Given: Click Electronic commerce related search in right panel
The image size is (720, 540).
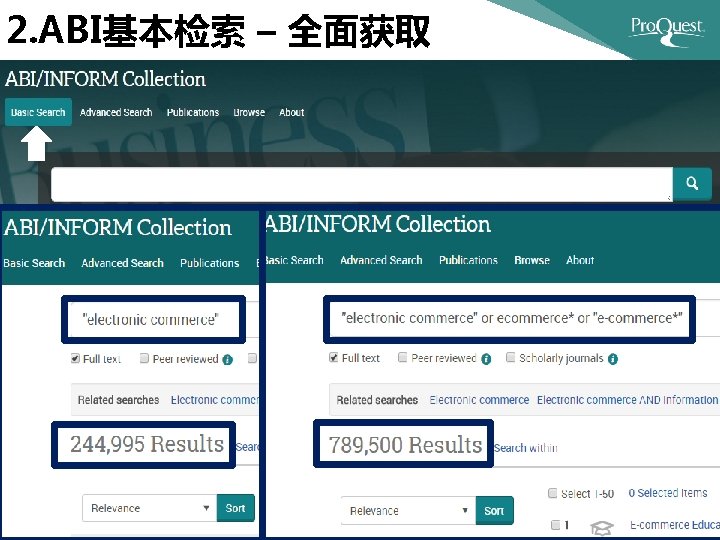Looking at the screenshot, I should pyautogui.click(x=479, y=400).
